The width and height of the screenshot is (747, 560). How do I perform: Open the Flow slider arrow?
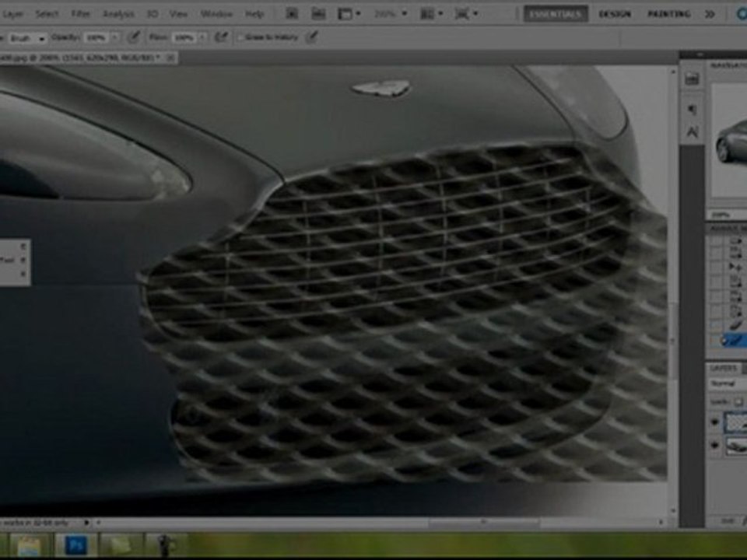pos(202,37)
